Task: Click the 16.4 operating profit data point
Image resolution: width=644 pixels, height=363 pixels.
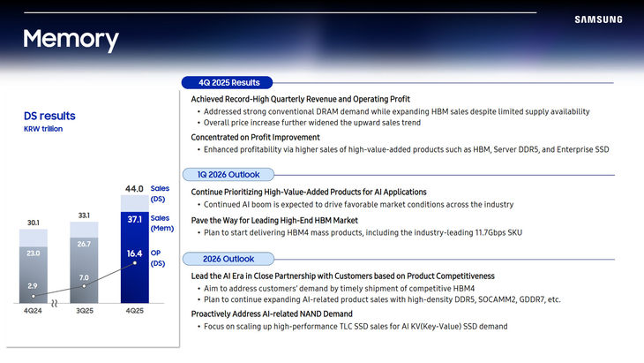Action: pyautogui.click(x=132, y=255)
